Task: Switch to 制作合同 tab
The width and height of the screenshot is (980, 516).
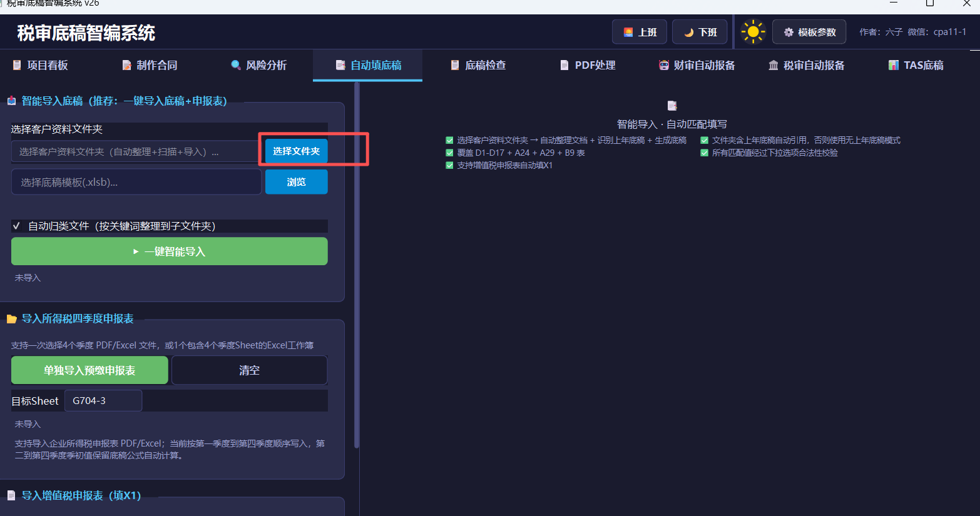Action: [150, 65]
